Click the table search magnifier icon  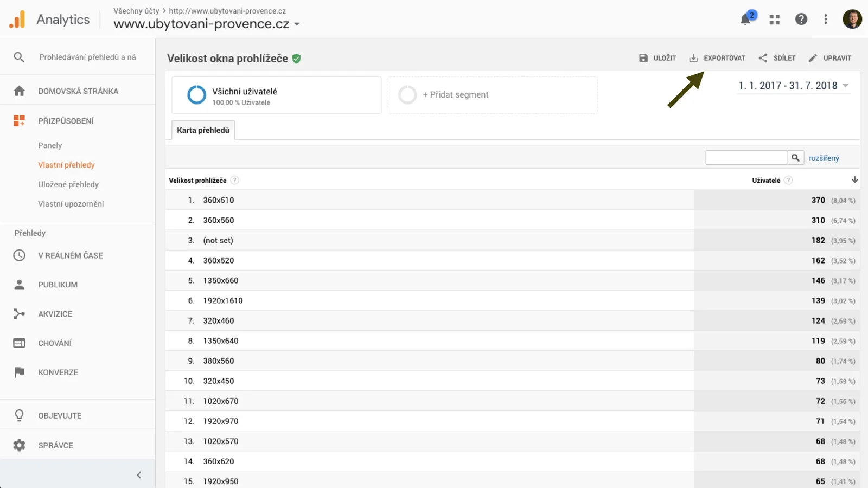tap(795, 157)
